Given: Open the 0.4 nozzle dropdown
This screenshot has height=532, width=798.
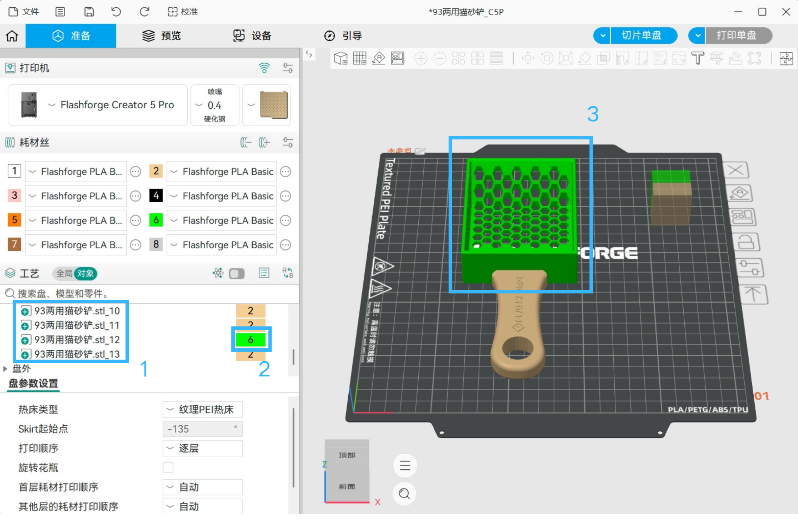Looking at the screenshot, I should [x=215, y=105].
